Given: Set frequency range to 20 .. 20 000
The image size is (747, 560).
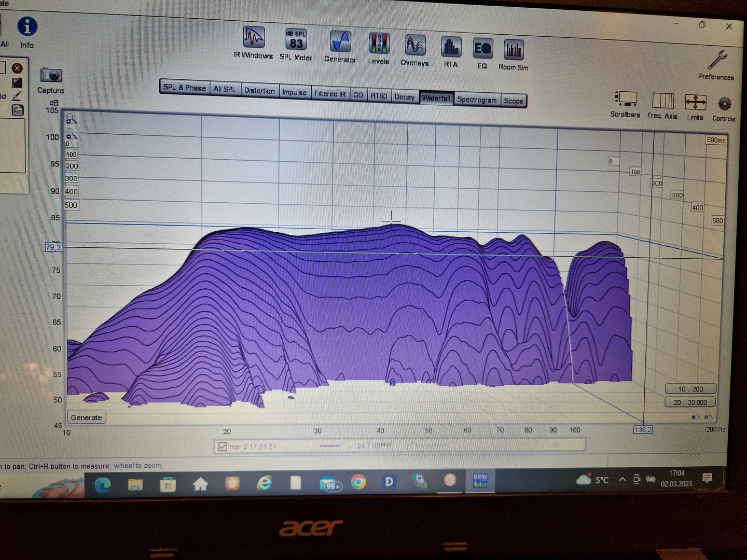Looking at the screenshot, I should click(x=690, y=402).
